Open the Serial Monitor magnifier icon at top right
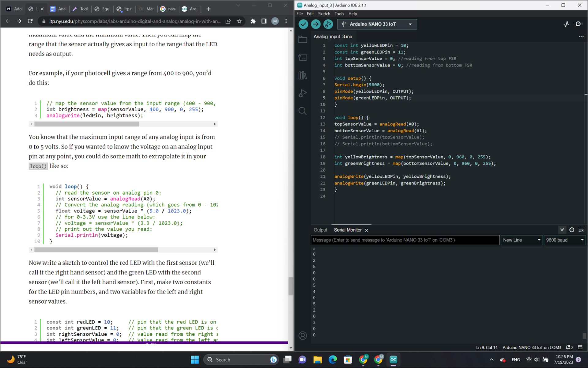588x368 pixels. coord(579,24)
